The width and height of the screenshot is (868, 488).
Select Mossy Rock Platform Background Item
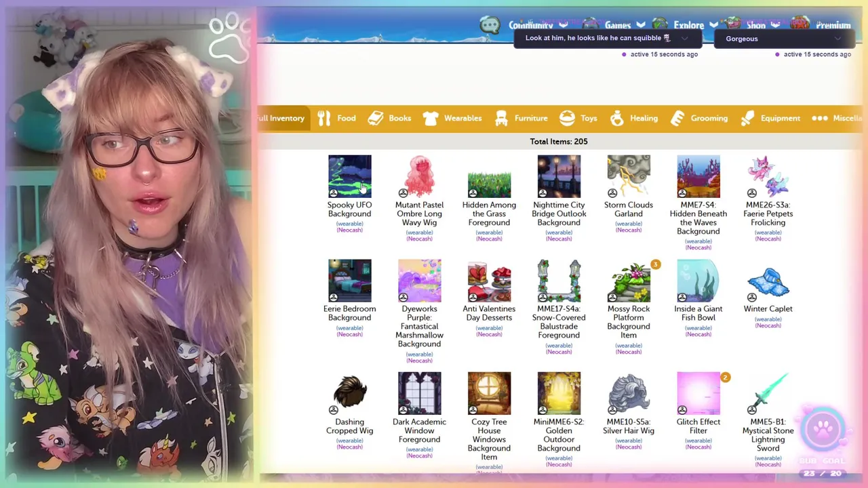coord(629,280)
